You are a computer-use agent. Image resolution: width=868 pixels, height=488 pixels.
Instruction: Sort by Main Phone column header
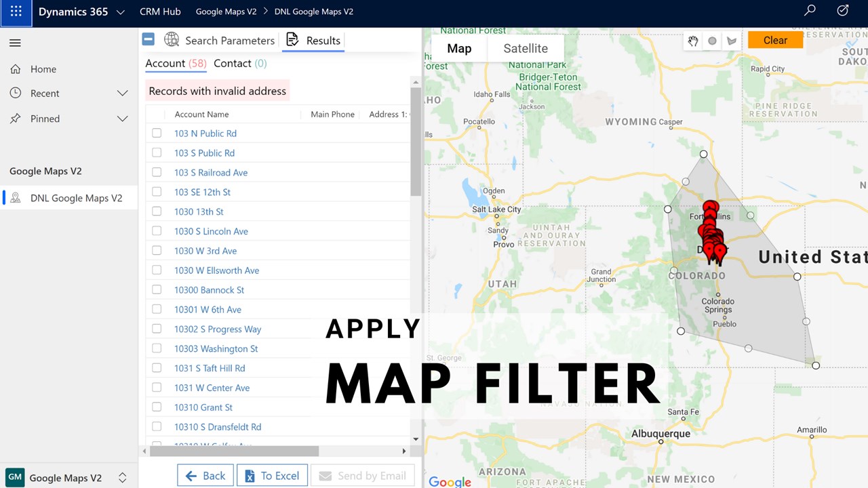click(x=332, y=115)
